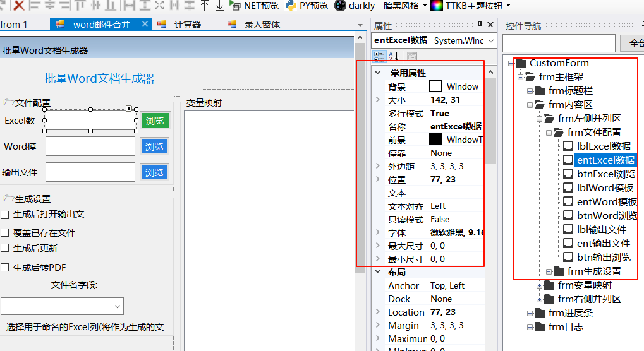Click the align bottom edges toolbar icon
Viewport: 644px width, 351px height.
click(x=111, y=5)
